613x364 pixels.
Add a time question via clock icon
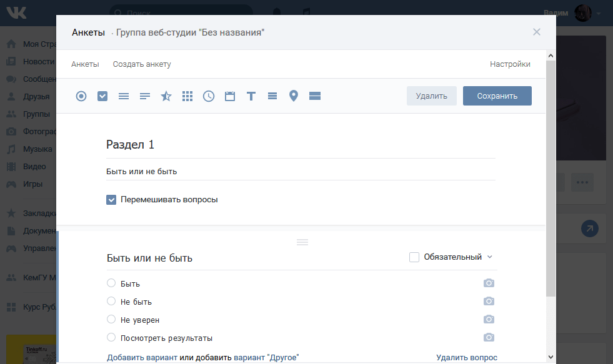[x=209, y=96]
